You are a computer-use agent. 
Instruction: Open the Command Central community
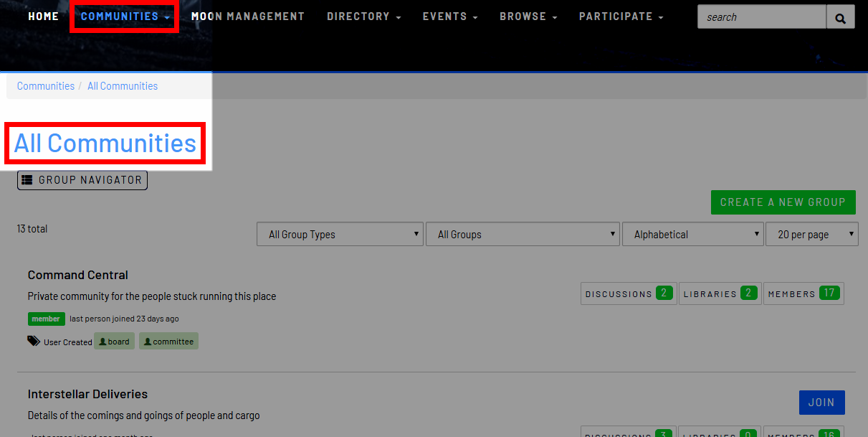point(78,275)
